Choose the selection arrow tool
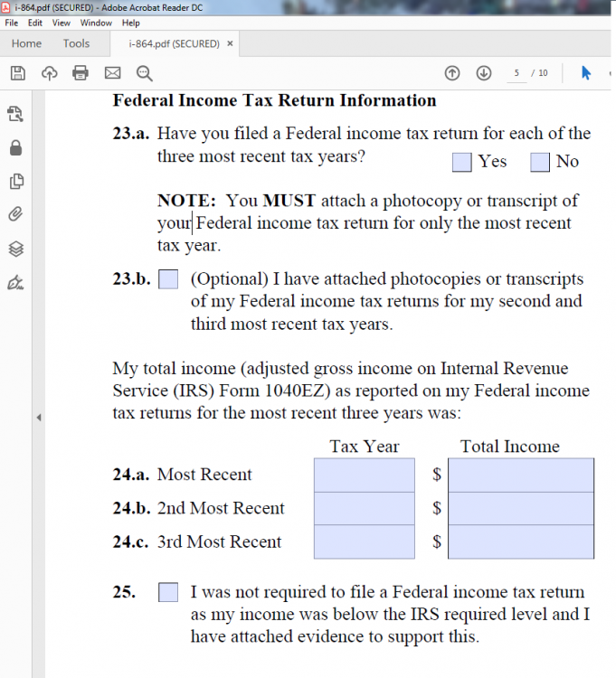 pyautogui.click(x=586, y=73)
